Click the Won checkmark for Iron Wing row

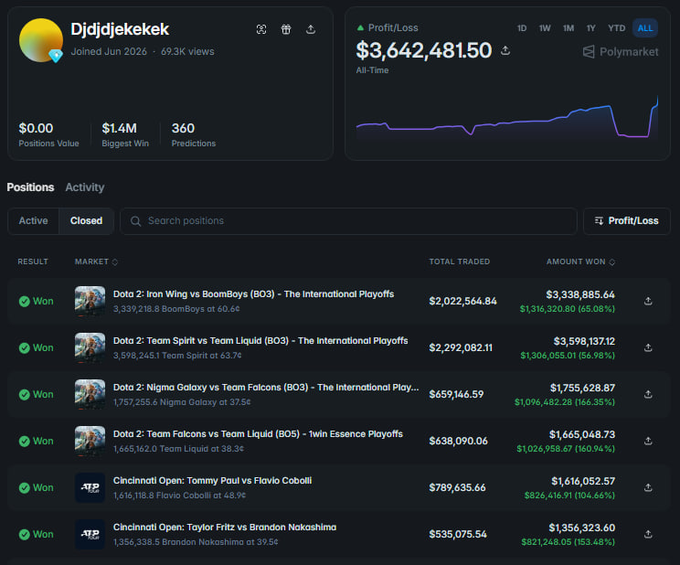24,301
